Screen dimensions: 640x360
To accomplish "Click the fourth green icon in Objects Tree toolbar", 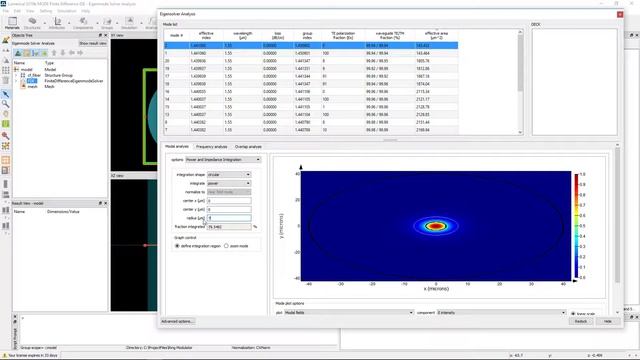I will [44, 53].
